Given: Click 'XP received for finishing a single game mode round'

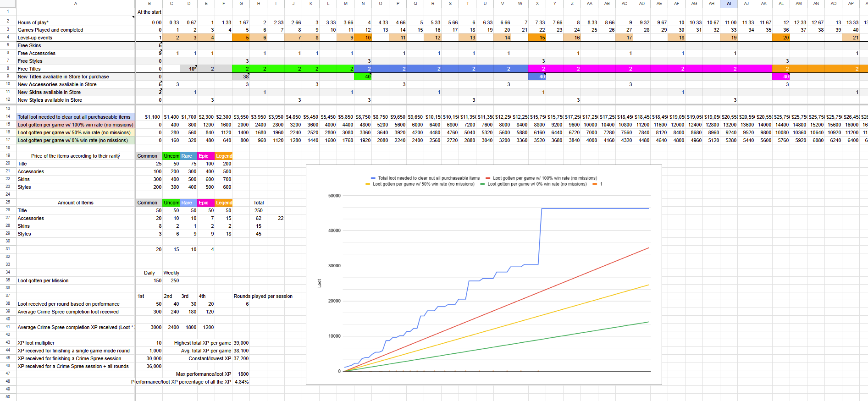Looking at the screenshot, I should pyautogui.click(x=76, y=351).
